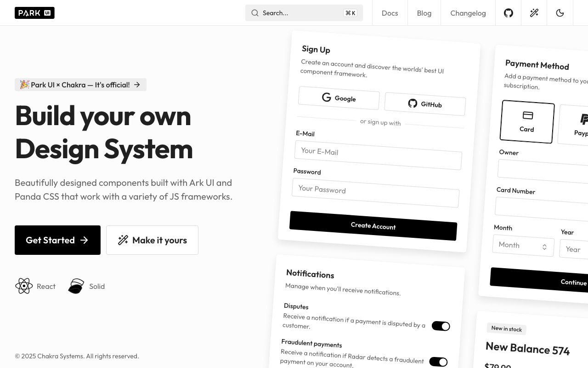The width and height of the screenshot is (588, 368).
Task: Open the magic wand theme customizer
Action: tap(534, 13)
